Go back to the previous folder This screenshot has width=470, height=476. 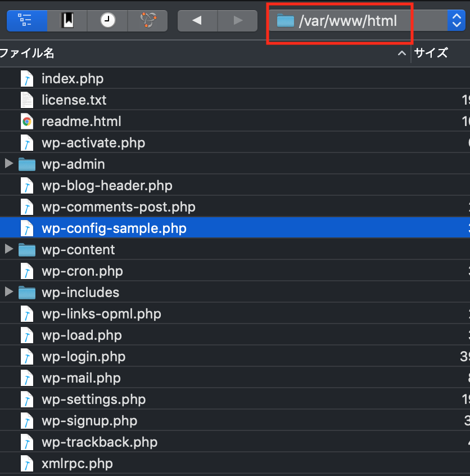197,21
